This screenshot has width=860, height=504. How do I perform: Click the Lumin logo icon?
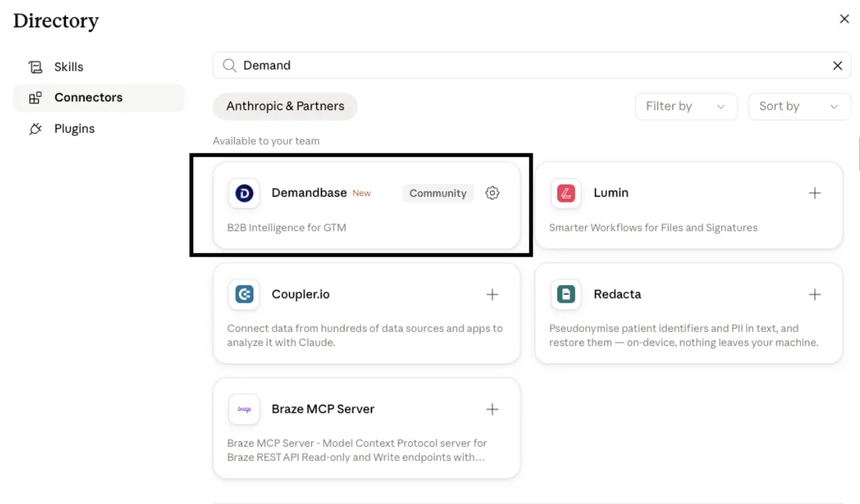[566, 193]
